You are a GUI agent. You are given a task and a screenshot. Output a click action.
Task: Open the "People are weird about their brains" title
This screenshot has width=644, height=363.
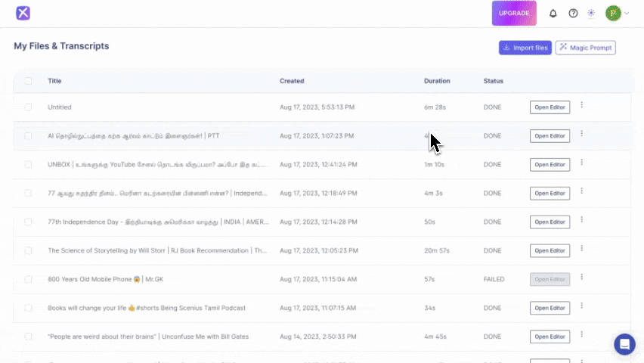(148, 337)
